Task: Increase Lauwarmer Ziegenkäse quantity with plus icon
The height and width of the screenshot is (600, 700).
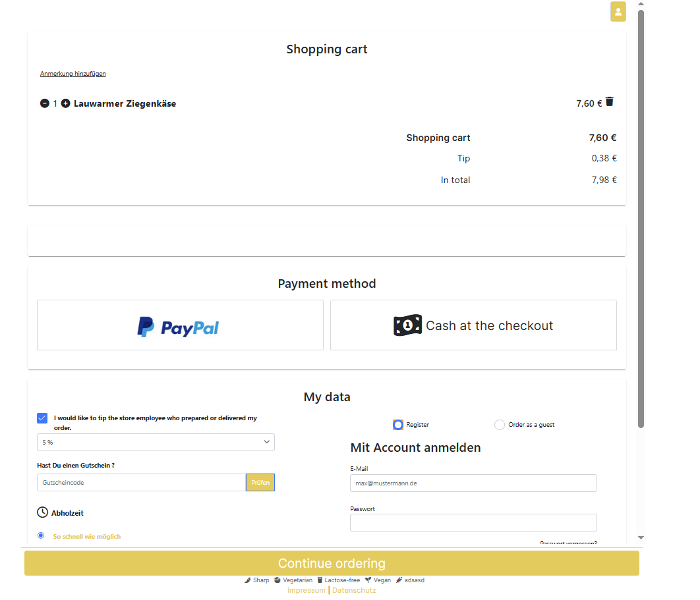Action: 66,103
